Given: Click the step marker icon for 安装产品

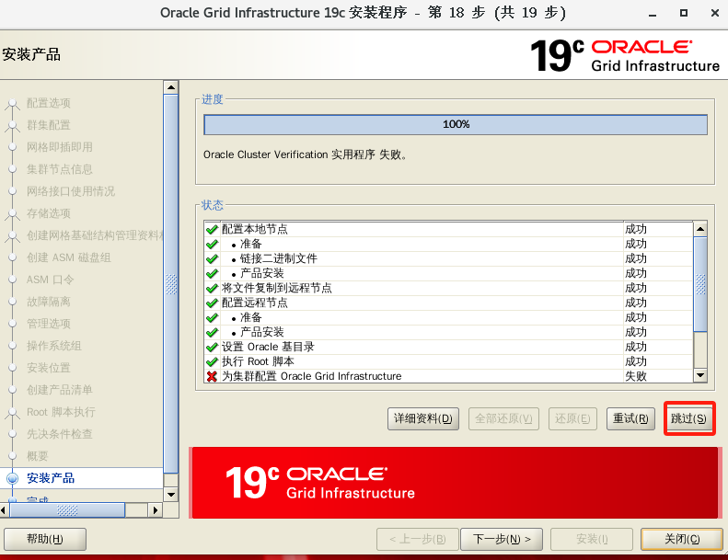Looking at the screenshot, I should pyautogui.click(x=13, y=478).
